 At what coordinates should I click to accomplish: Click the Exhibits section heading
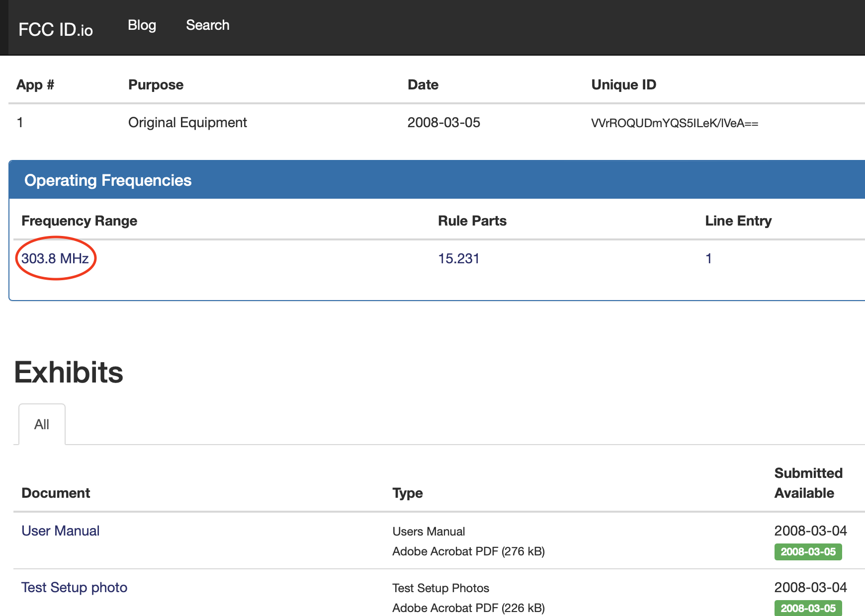[69, 372]
